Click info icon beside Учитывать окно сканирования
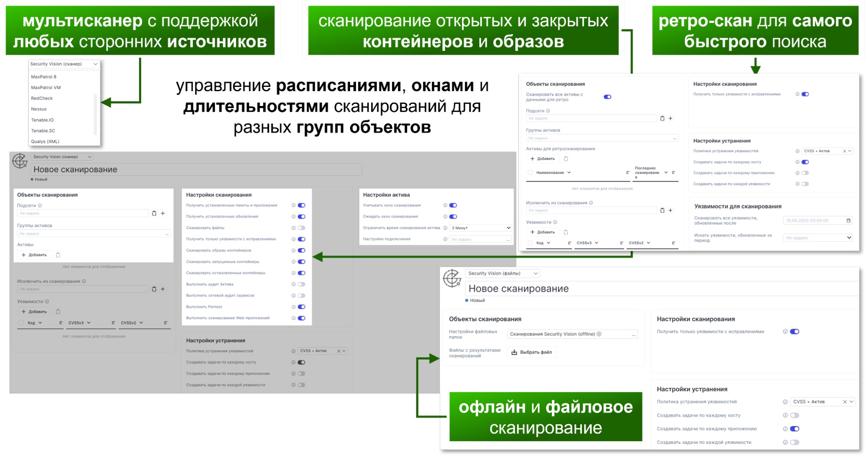The height and width of the screenshot is (456, 868). 445,205
